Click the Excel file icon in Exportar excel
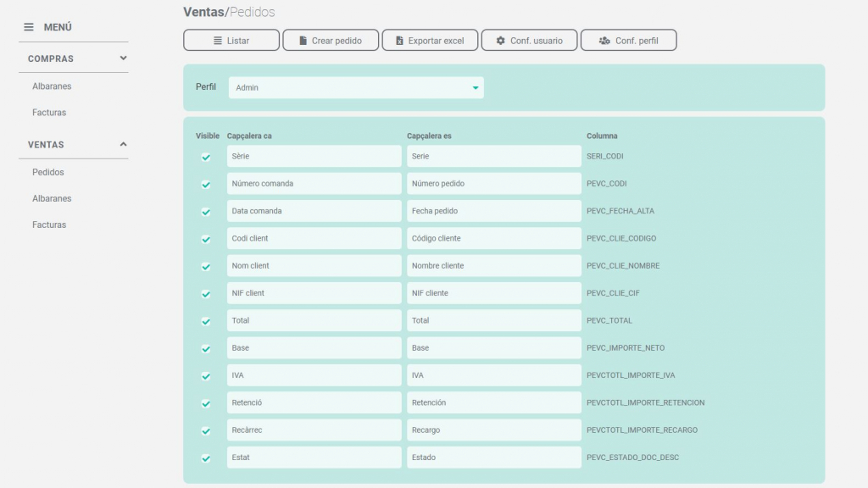The image size is (868, 488). 399,41
